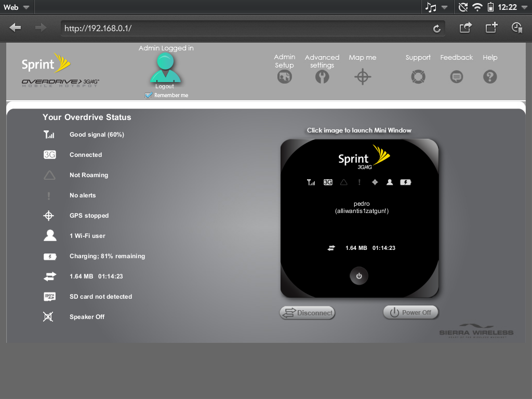The image size is (532, 399).
Task: Click device image to launch Mini Window
Action: (x=360, y=218)
